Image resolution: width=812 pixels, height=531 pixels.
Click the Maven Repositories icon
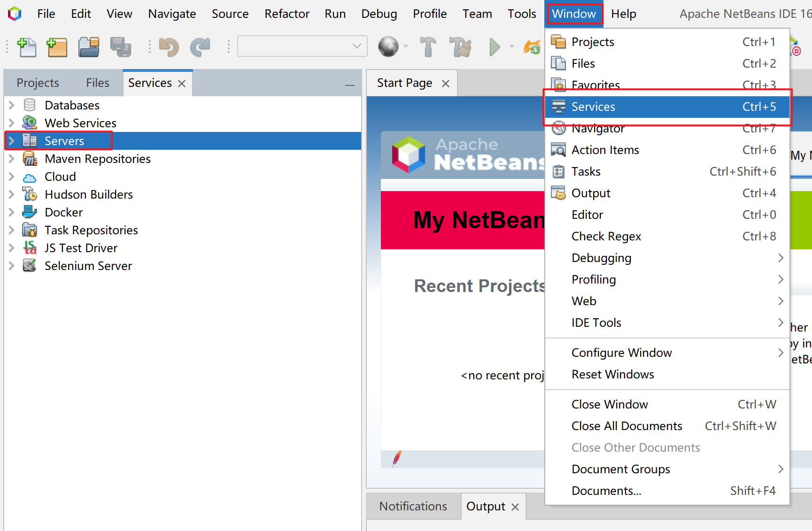(x=30, y=158)
